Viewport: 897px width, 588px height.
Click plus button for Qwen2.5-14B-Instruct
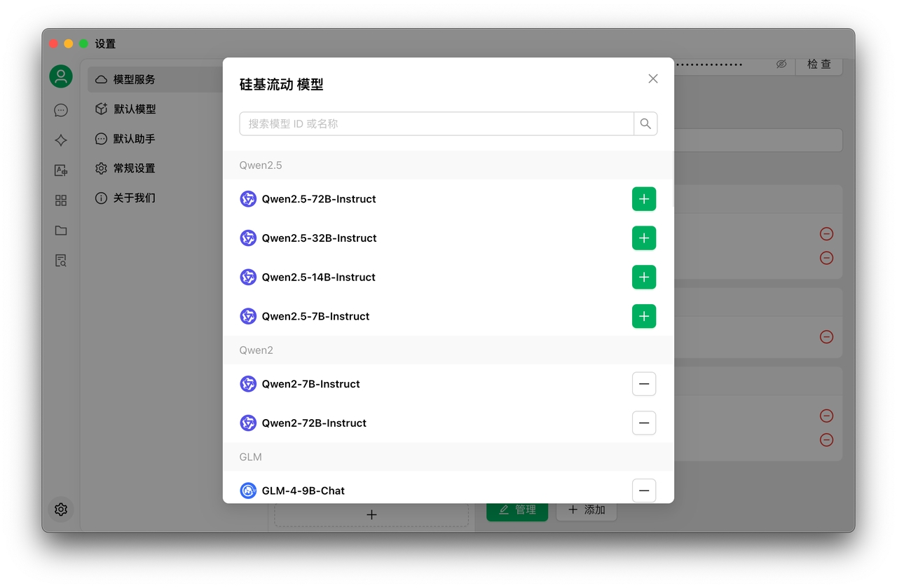click(x=644, y=278)
